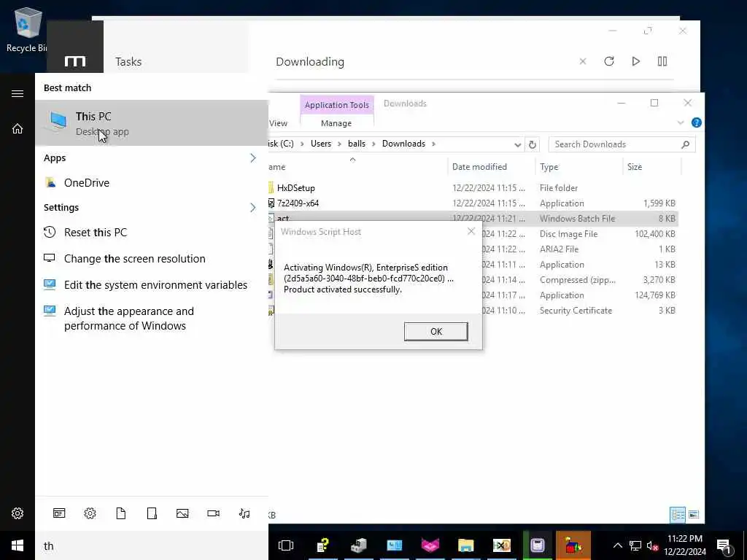Open Task View on the taskbar
Viewport: 747px width, 560px height.
tap(286, 545)
